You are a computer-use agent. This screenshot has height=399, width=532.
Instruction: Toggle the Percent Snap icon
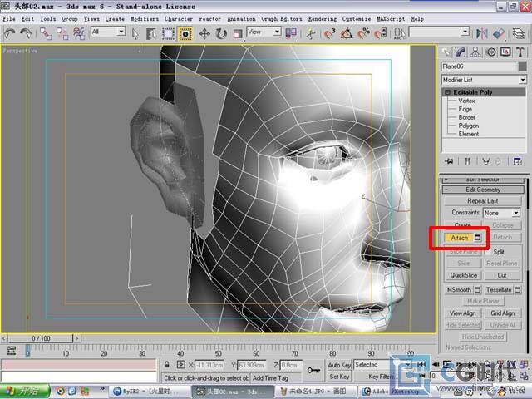tap(363, 33)
